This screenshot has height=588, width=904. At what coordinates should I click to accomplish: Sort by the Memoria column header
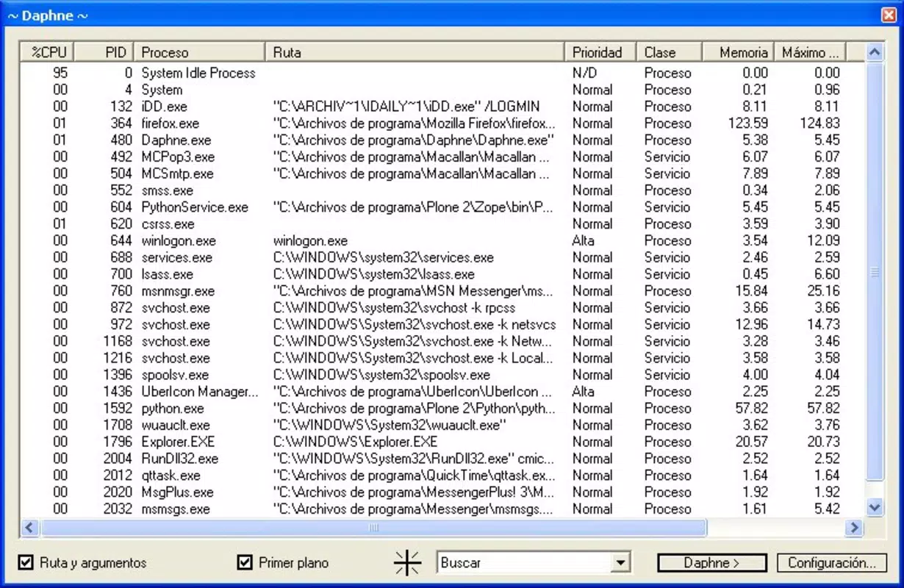tap(737, 52)
